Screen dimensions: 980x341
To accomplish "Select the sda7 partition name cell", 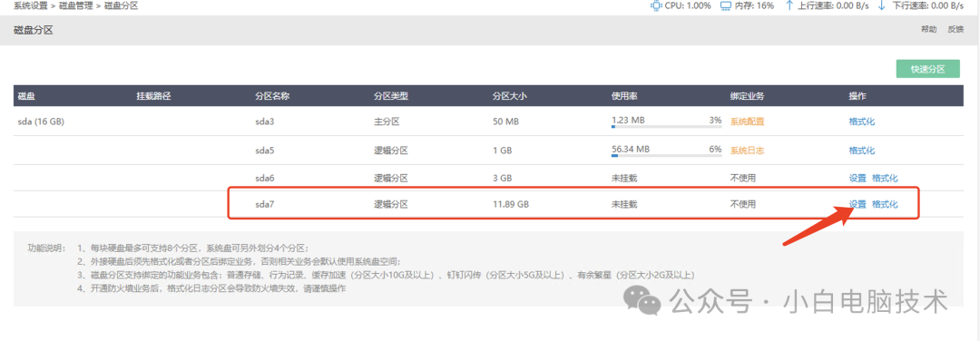I will (x=265, y=204).
